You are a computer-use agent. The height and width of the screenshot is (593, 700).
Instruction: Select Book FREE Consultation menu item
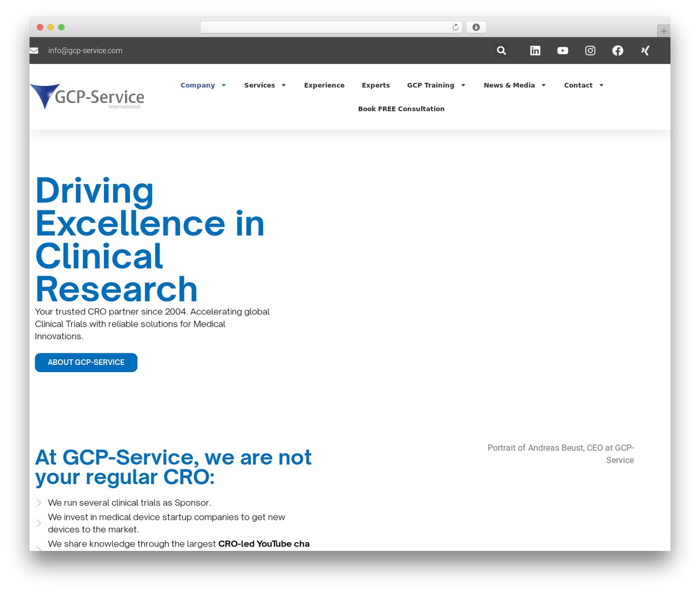coord(401,109)
